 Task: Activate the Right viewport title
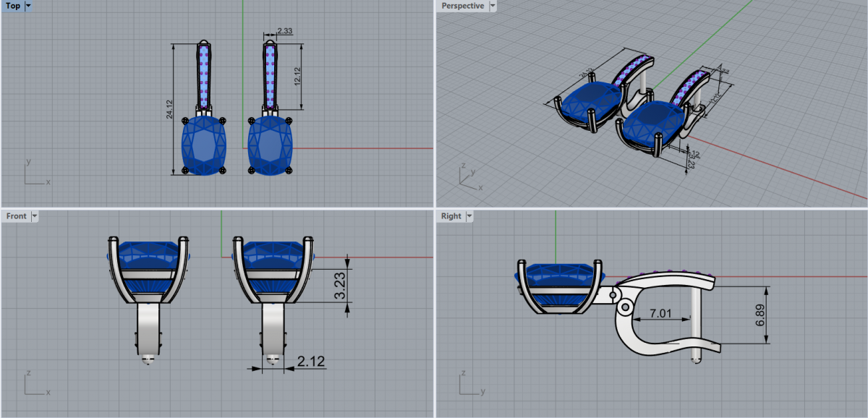(x=451, y=216)
